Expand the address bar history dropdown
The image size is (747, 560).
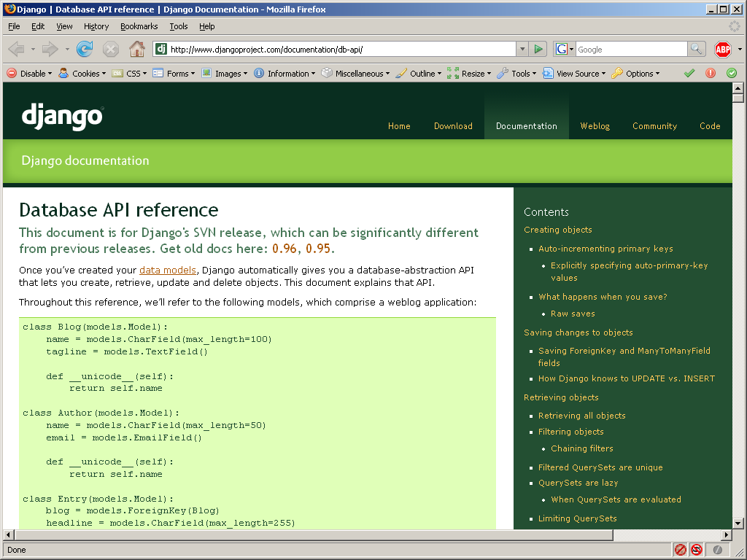[522, 49]
